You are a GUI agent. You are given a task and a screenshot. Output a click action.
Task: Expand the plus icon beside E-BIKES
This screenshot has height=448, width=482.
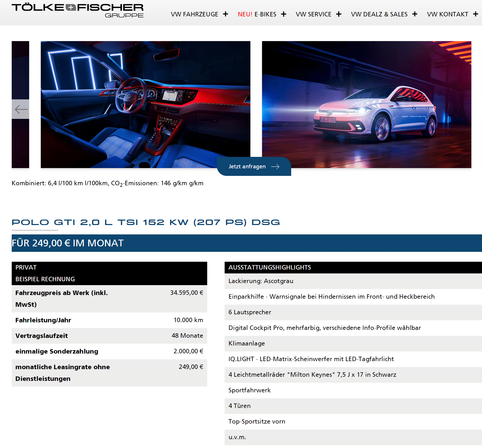[x=284, y=14]
